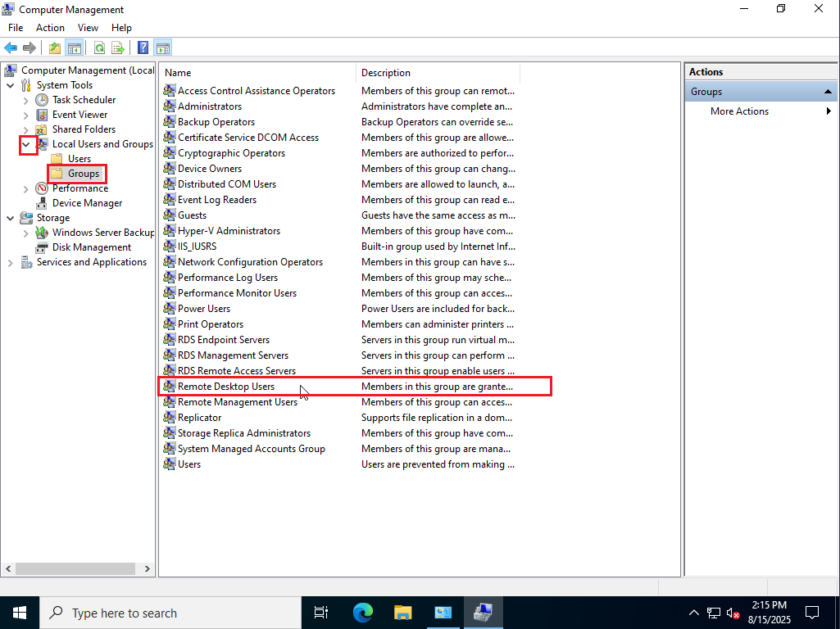
Task: Click the Event Viewer icon in tree
Action: 42,115
